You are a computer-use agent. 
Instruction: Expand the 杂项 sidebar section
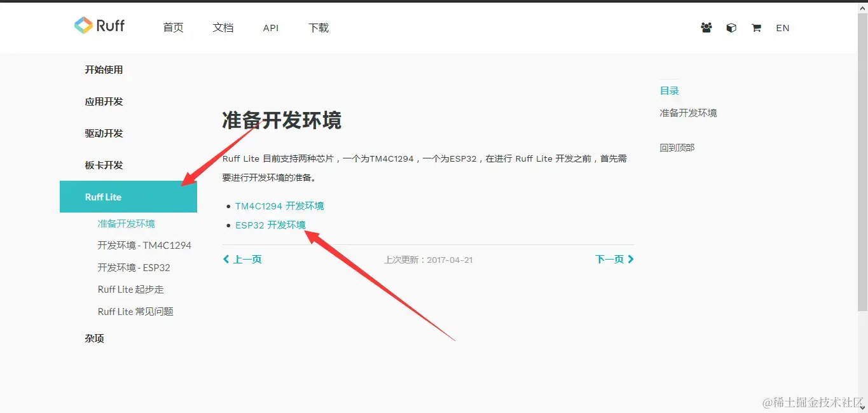[94, 338]
